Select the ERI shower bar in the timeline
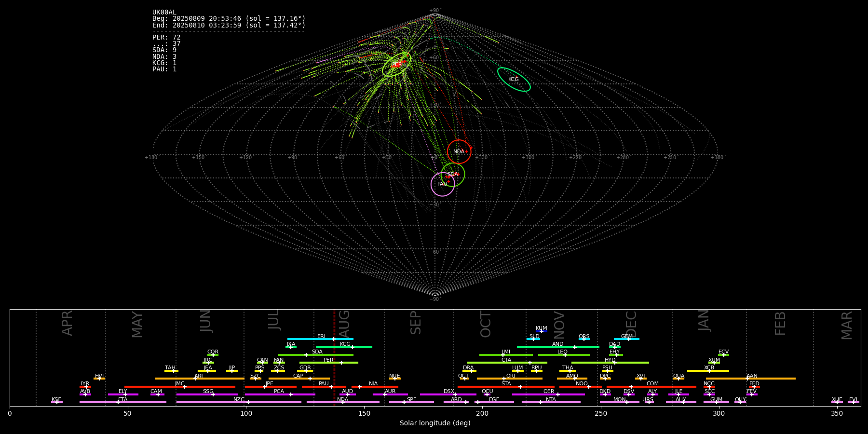The width and height of the screenshot is (868, 434). point(320,339)
